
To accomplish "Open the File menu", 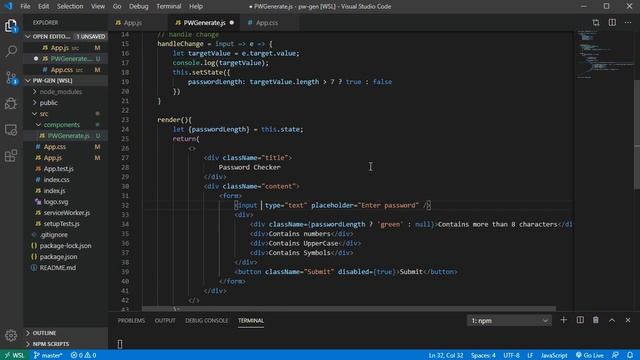I will point(25,6).
